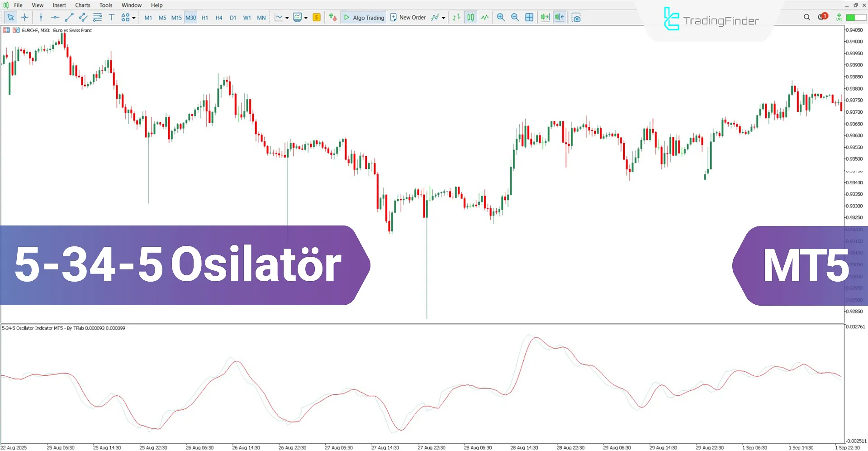Switch the chart to Candlestick view

[x=470, y=17]
